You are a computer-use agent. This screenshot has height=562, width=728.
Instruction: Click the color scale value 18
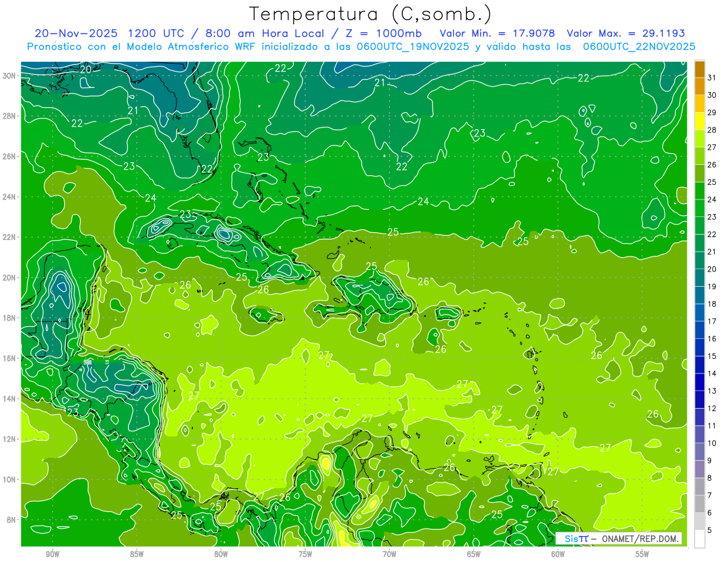[712, 304]
